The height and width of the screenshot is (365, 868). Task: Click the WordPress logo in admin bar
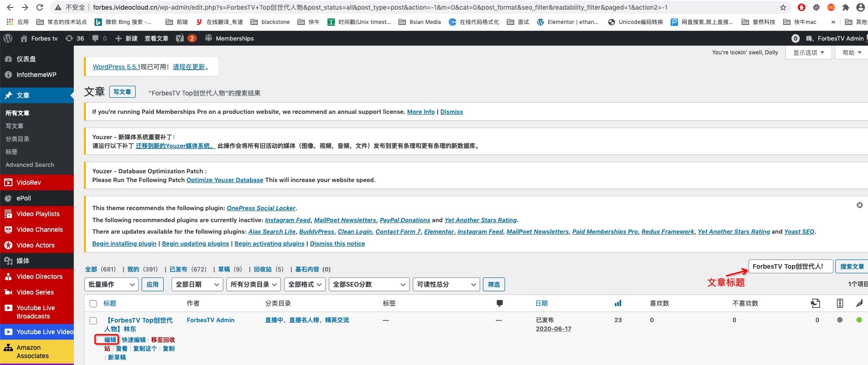point(8,38)
